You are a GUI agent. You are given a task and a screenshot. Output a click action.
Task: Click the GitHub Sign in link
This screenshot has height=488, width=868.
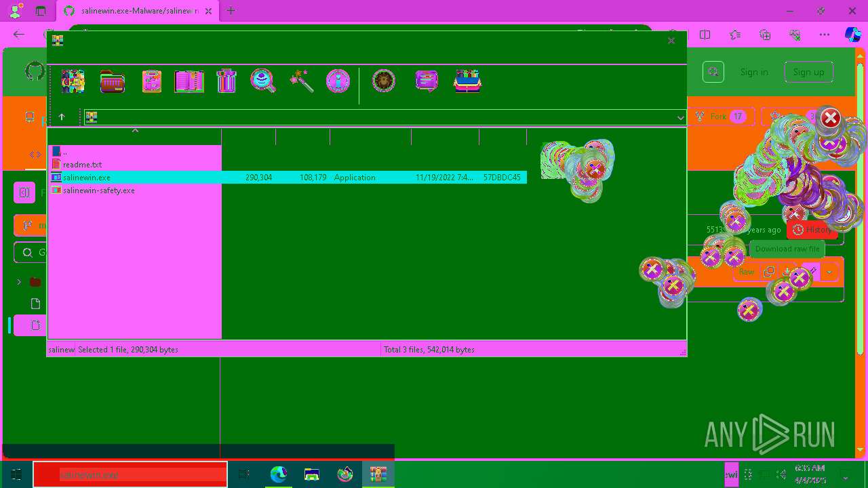click(754, 72)
